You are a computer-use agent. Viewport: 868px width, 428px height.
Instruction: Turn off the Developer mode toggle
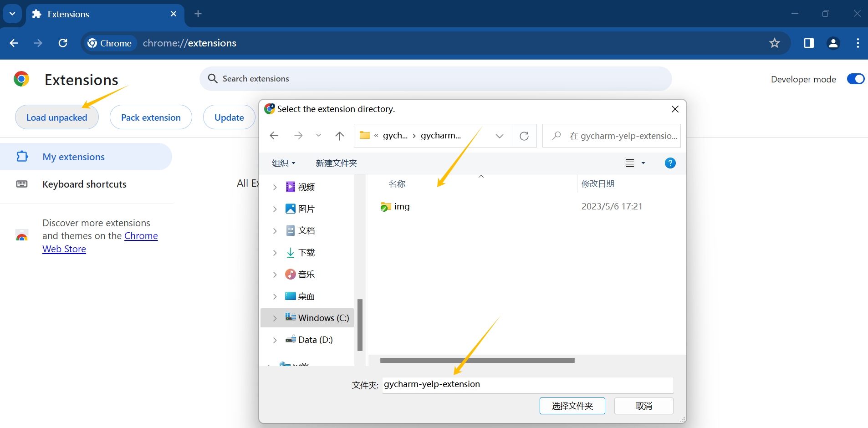[856, 79]
